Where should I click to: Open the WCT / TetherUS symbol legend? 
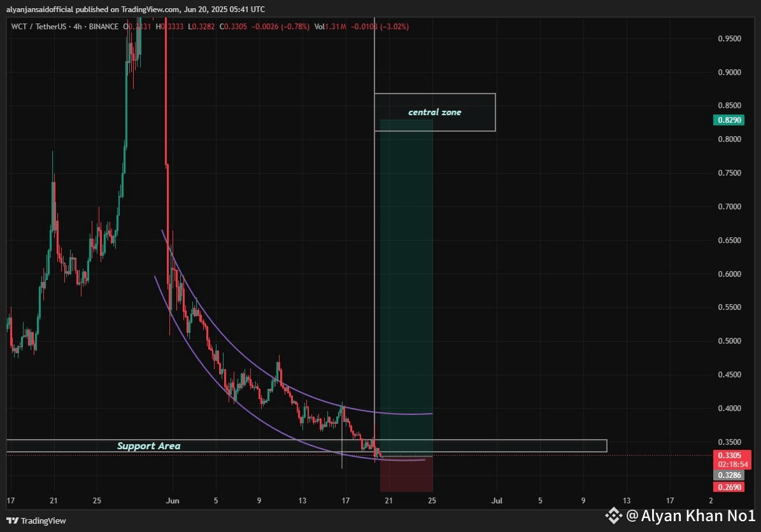click(x=64, y=27)
